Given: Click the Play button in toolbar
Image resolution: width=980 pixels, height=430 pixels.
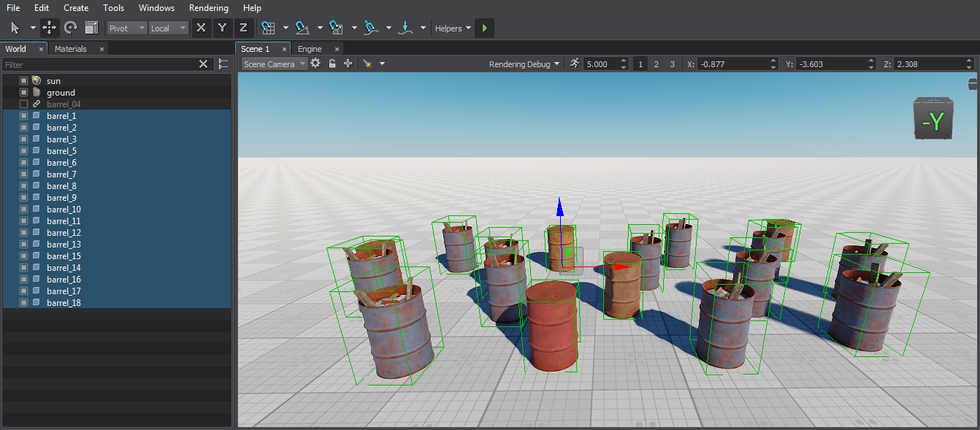Looking at the screenshot, I should (x=484, y=28).
